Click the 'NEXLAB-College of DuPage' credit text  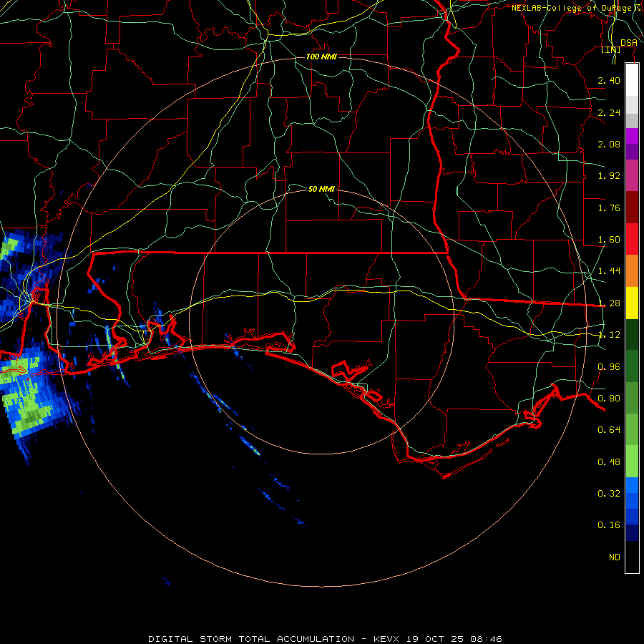(571, 8)
